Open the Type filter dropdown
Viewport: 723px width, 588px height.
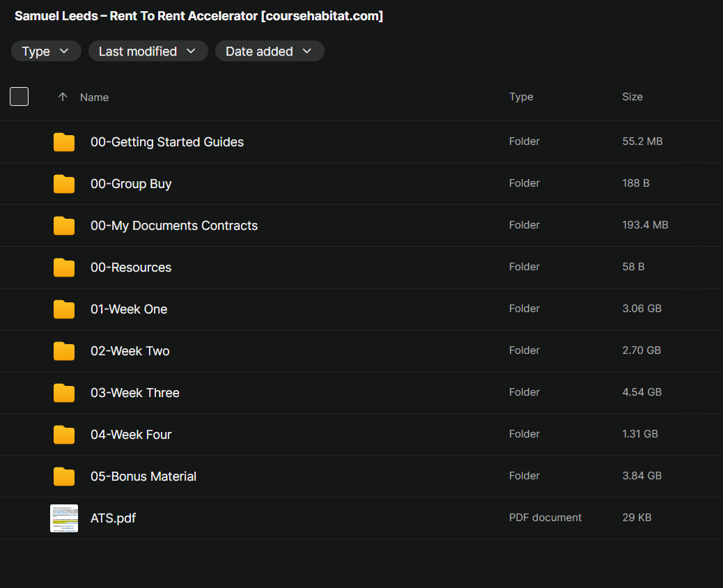[x=46, y=51]
